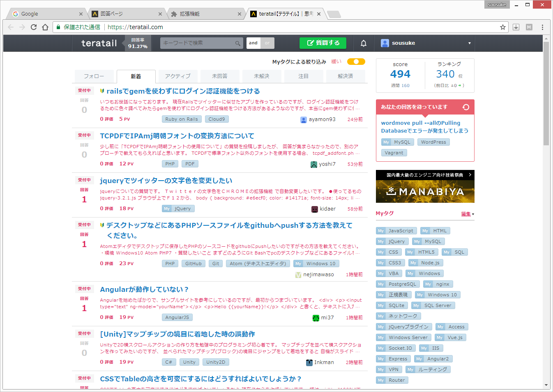Click the score value 494
Viewport: 553px width, 392px height.
(x=400, y=74)
